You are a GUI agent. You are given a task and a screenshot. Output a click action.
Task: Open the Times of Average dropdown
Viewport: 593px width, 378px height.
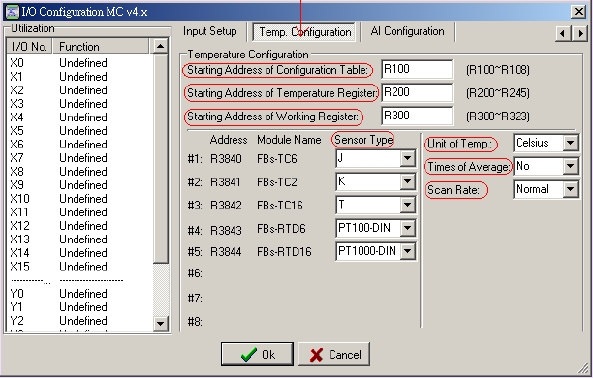coord(570,166)
